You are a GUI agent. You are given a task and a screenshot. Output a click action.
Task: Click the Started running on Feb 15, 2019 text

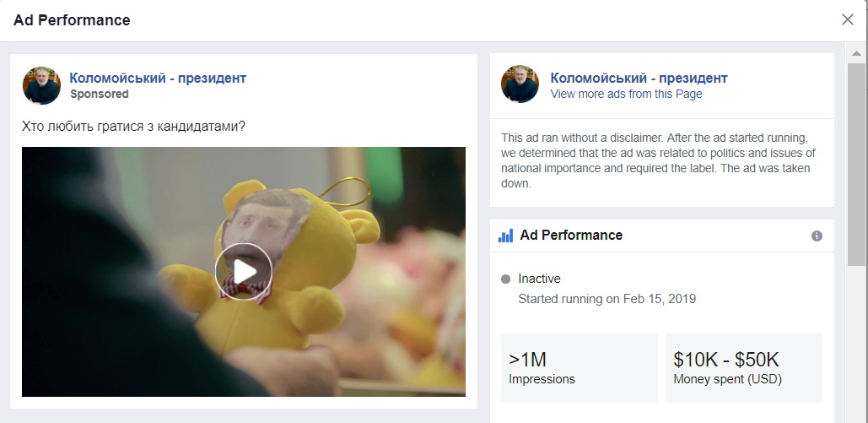(x=607, y=299)
